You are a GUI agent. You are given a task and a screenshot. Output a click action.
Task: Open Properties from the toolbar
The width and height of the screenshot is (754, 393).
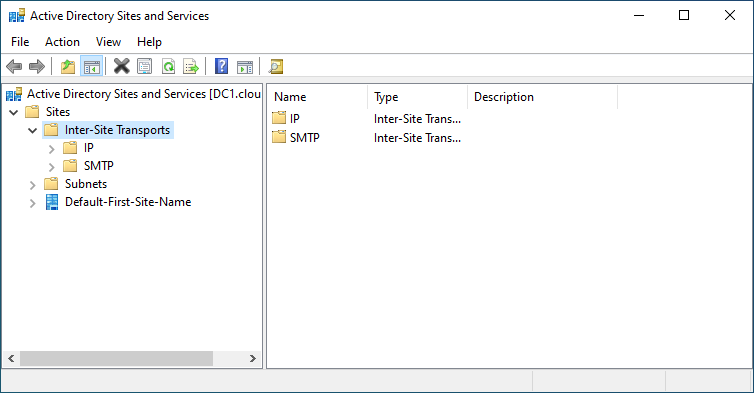tap(144, 66)
